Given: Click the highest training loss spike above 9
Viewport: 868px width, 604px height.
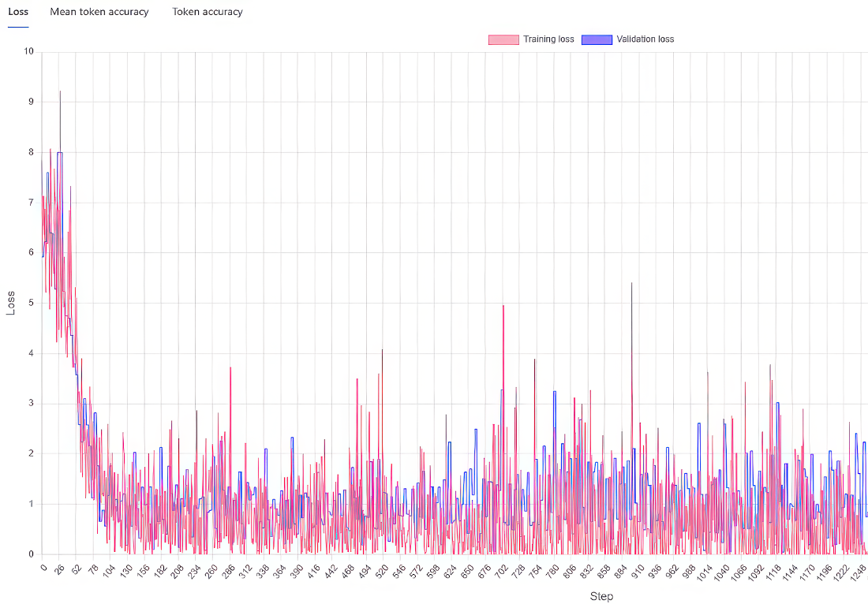Looking at the screenshot, I should (x=60, y=91).
